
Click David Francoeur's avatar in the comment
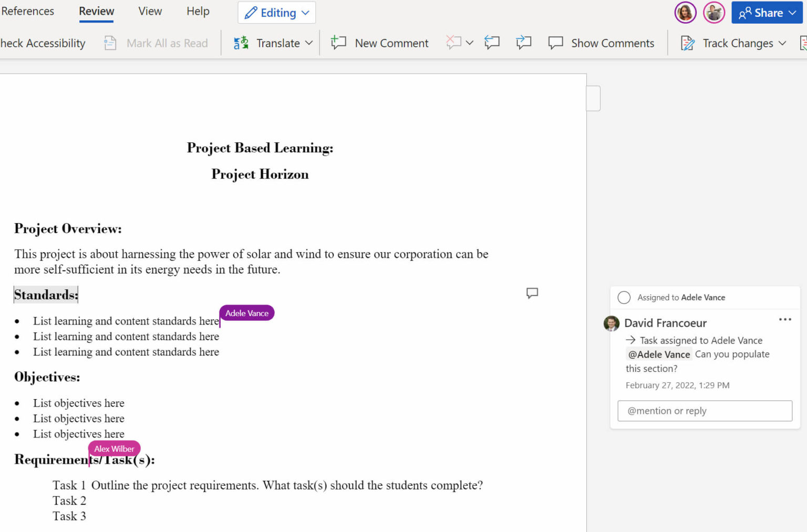tap(612, 323)
